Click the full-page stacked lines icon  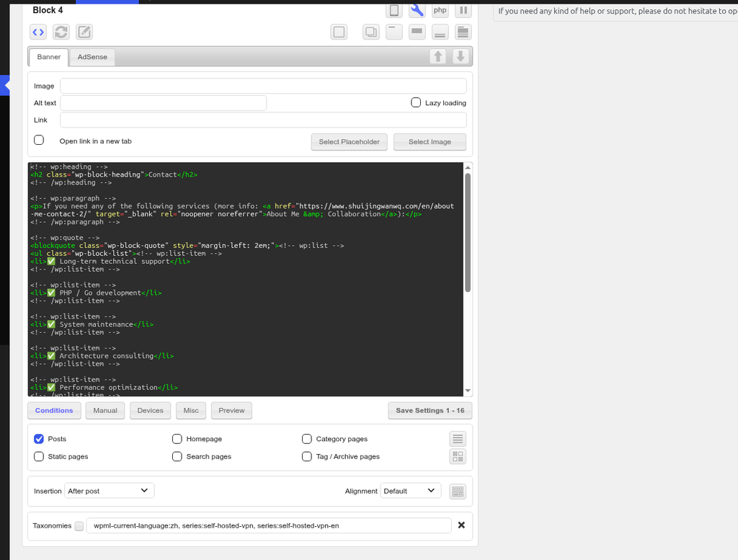[x=463, y=32]
